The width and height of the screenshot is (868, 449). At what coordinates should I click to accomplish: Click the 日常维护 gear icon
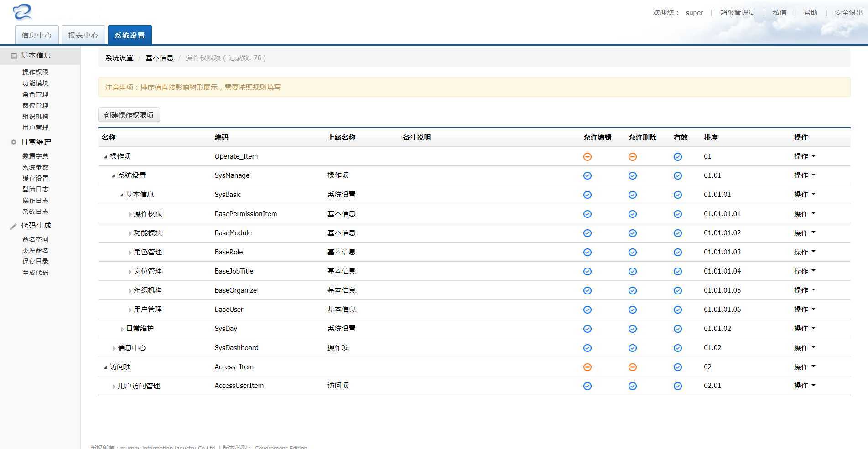coord(14,142)
